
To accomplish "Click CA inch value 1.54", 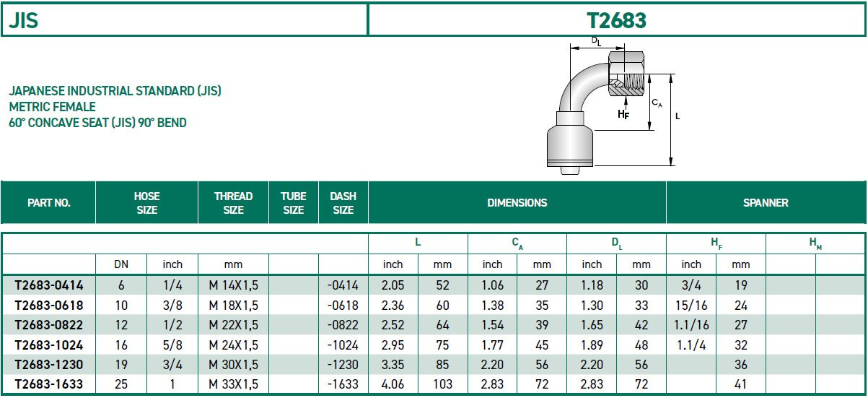I will 493,325.
